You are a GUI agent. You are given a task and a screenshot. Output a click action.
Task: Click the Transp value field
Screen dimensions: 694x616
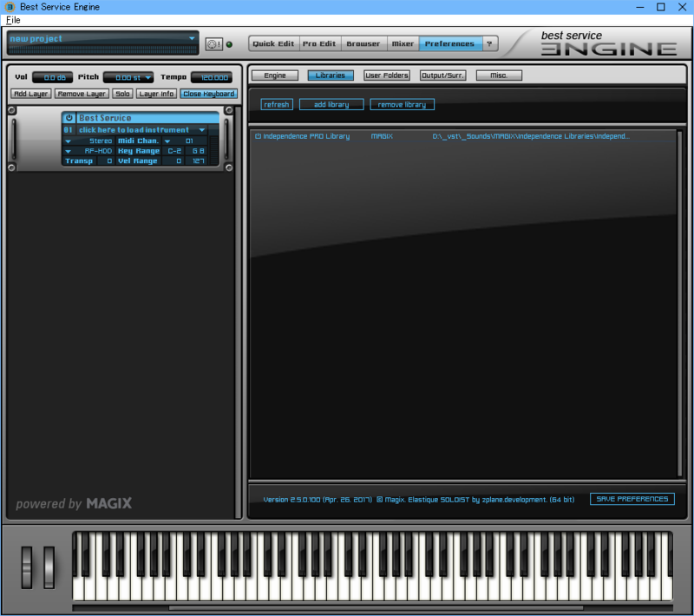[104, 161]
